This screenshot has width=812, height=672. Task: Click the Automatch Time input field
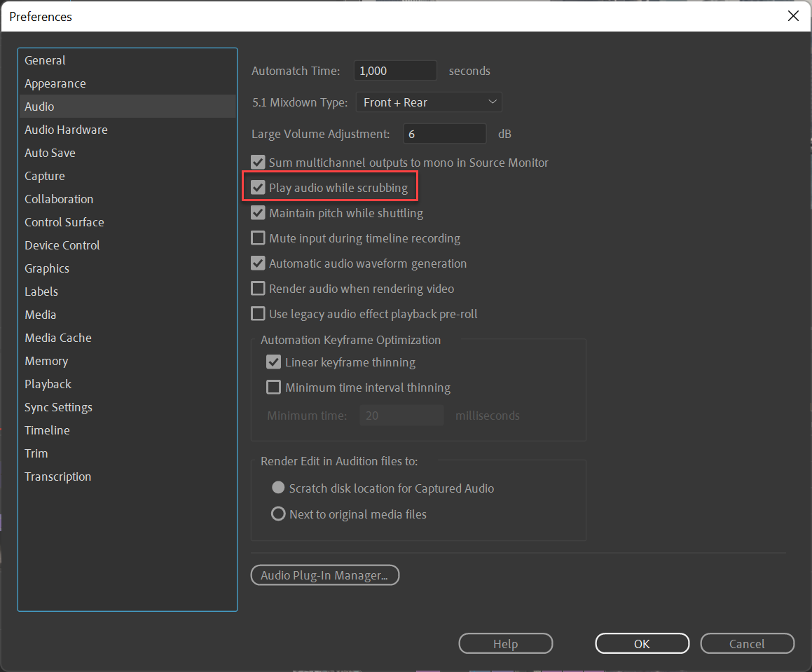(x=394, y=70)
